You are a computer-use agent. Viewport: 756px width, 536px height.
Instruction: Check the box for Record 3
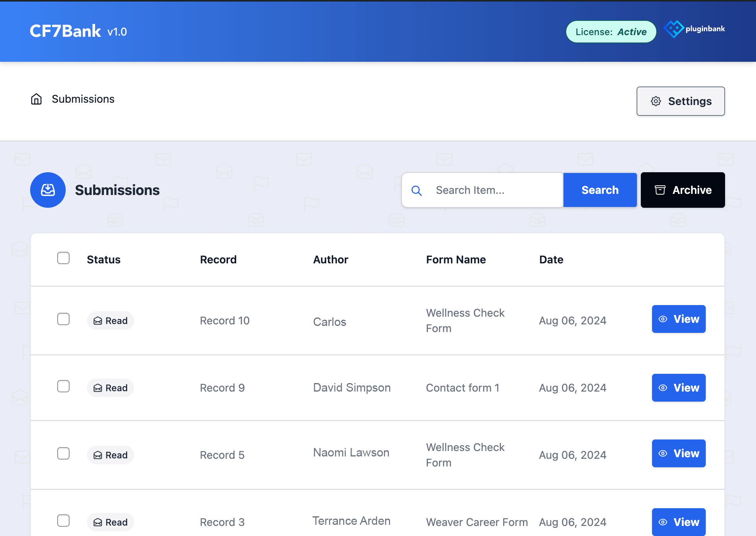tap(63, 521)
